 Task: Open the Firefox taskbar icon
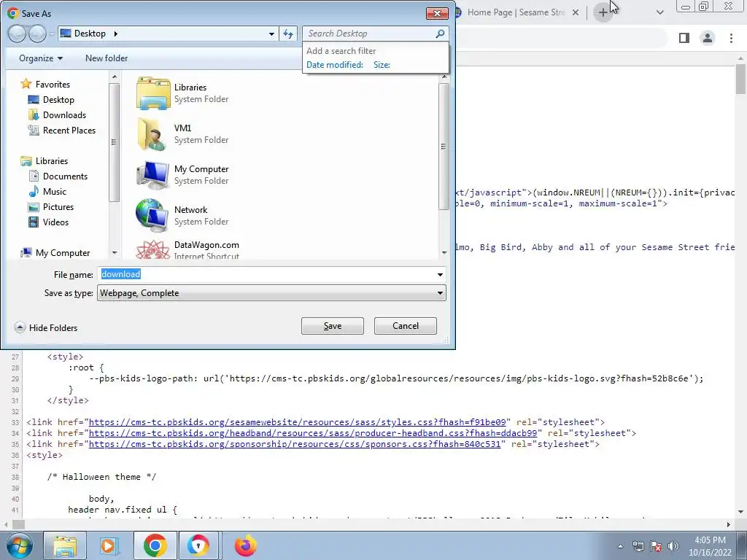click(245, 545)
